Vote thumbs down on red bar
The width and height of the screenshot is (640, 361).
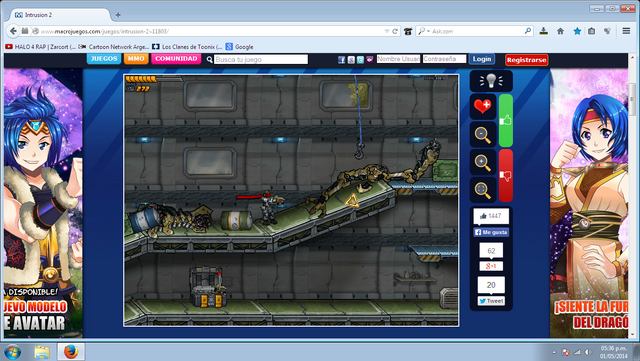point(506,176)
